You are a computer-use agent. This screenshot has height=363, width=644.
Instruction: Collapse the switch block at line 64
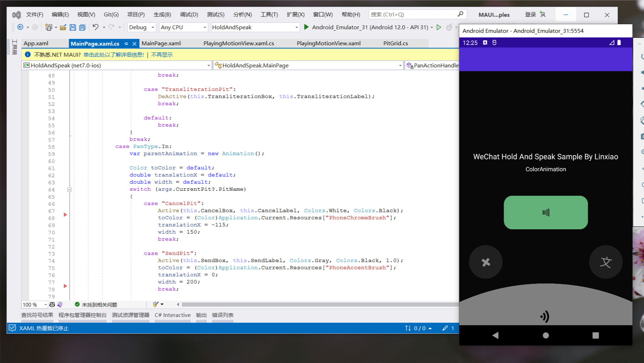coord(69,190)
